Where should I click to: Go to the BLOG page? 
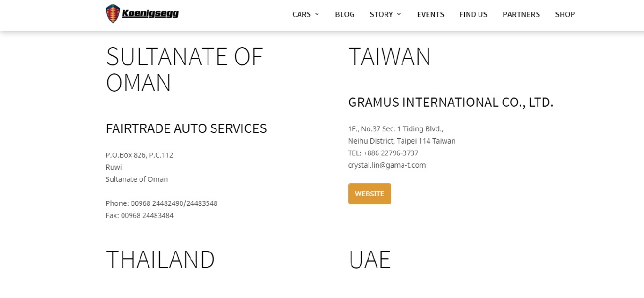[345, 14]
